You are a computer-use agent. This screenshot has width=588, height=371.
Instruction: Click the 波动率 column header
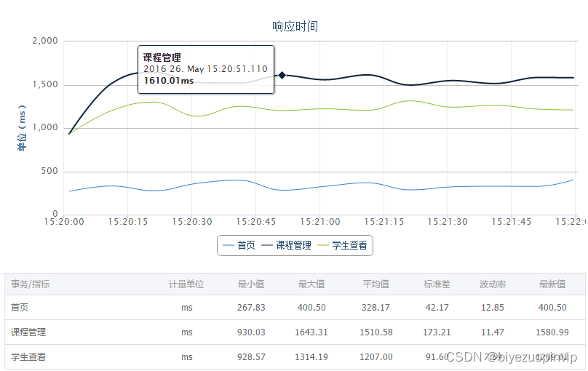pos(493,284)
